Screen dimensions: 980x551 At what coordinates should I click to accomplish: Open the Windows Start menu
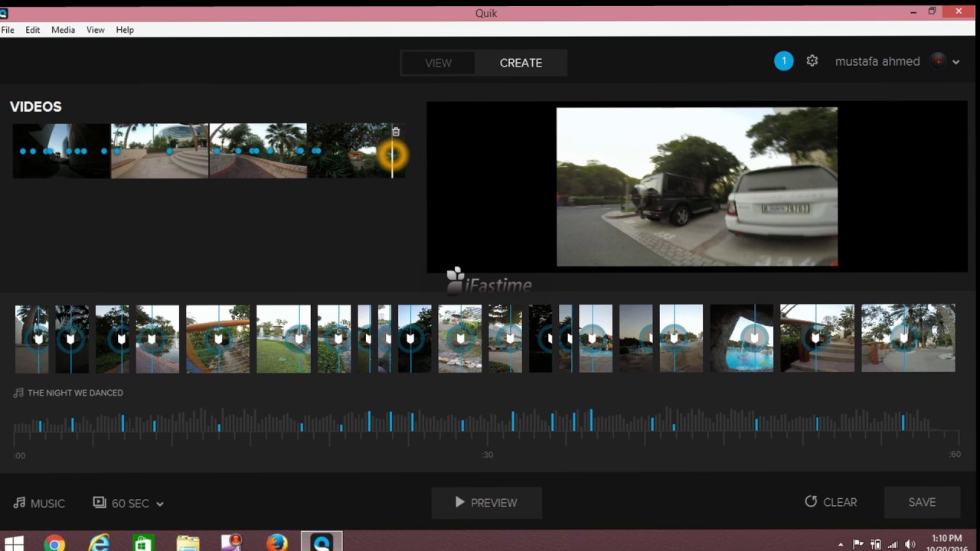coord(14,543)
